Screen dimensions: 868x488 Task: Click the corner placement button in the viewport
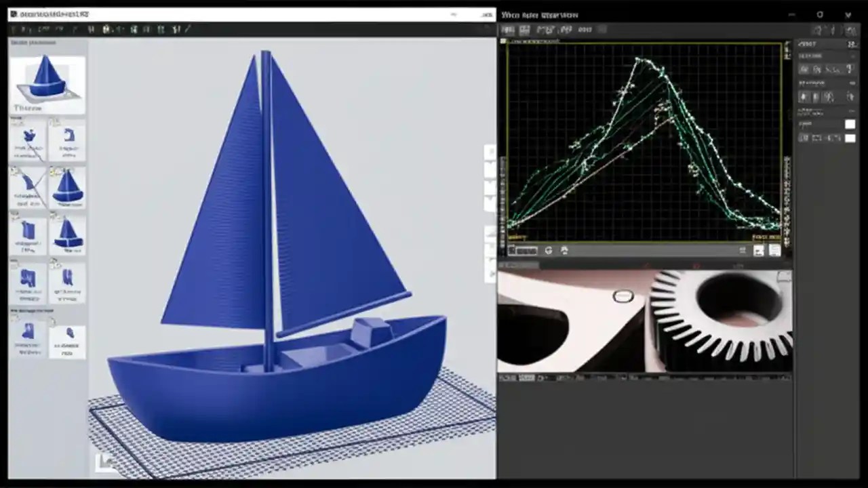pos(107,461)
